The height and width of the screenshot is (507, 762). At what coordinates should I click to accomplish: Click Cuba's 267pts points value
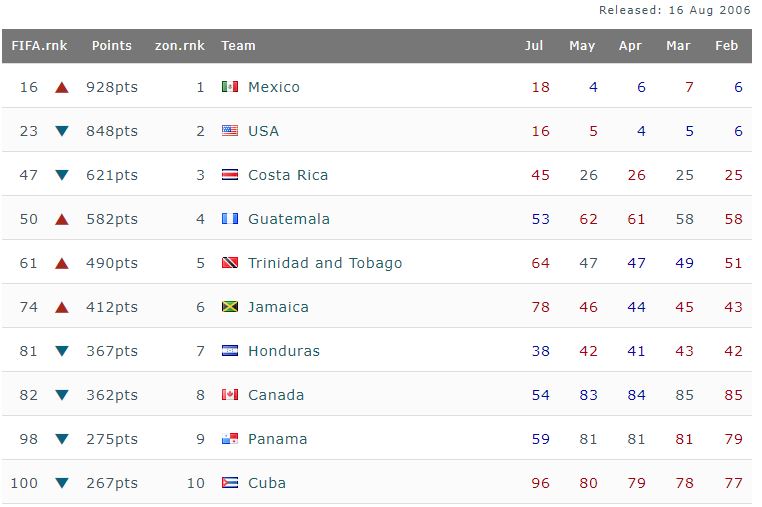coord(112,483)
